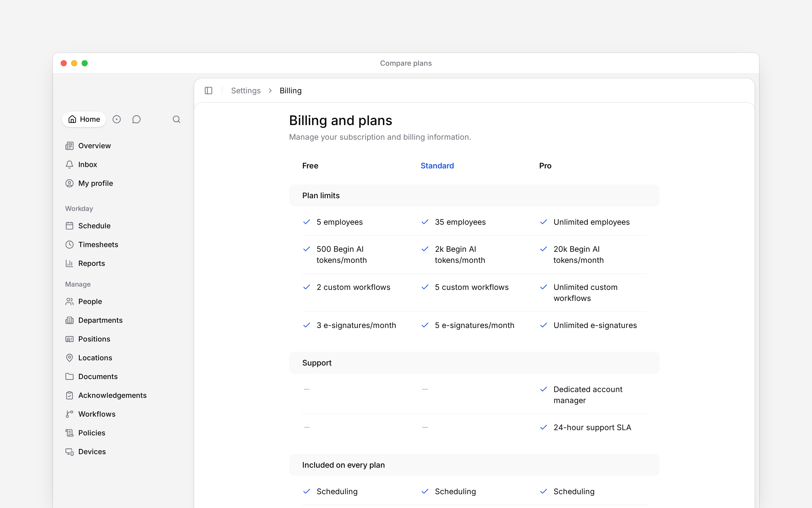Click the Acknowledgements clipboard check icon
Viewport: 812px width, 508px height.
pyautogui.click(x=70, y=395)
